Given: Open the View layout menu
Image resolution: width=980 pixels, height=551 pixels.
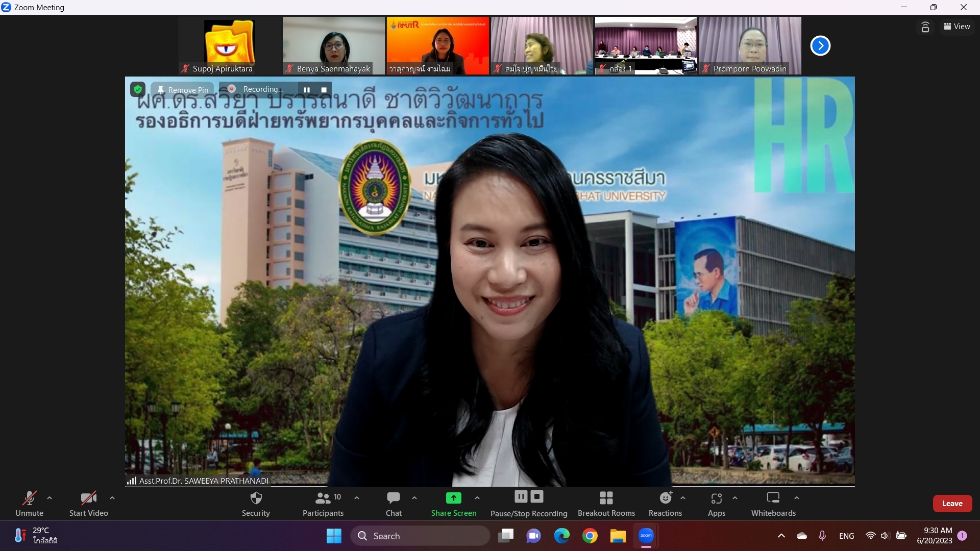Looking at the screenshot, I should [957, 27].
